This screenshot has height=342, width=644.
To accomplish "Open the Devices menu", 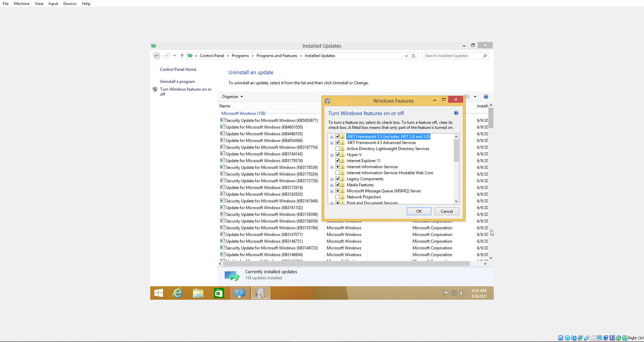I will [70, 4].
